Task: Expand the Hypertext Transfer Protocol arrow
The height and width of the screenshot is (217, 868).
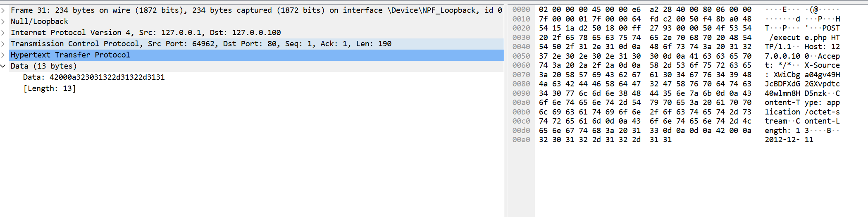Action: coord(3,55)
